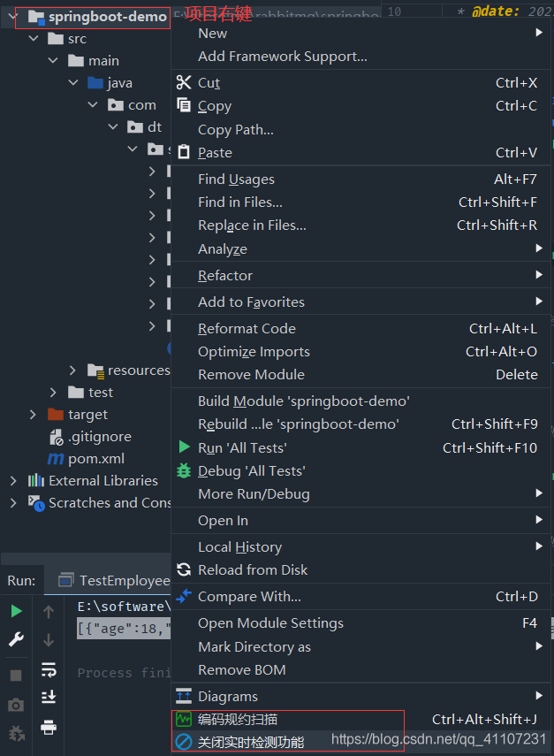Click the printer icon in Run panel
Viewport: 554px width, 756px height.
tap(49, 728)
